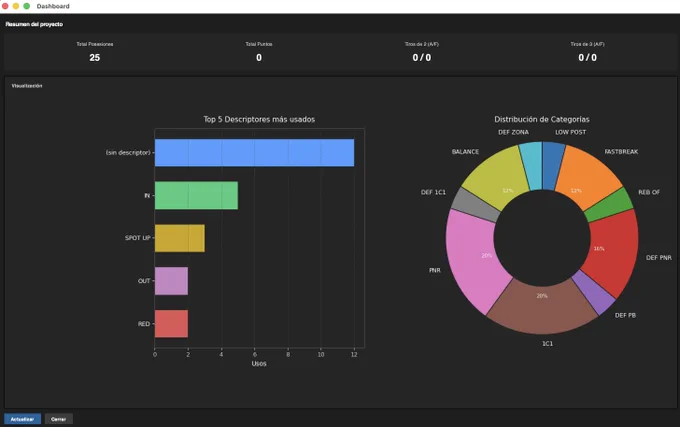Click the 'DEF 1C1' pie label
The height and width of the screenshot is (427, 680).
[433, 192]
